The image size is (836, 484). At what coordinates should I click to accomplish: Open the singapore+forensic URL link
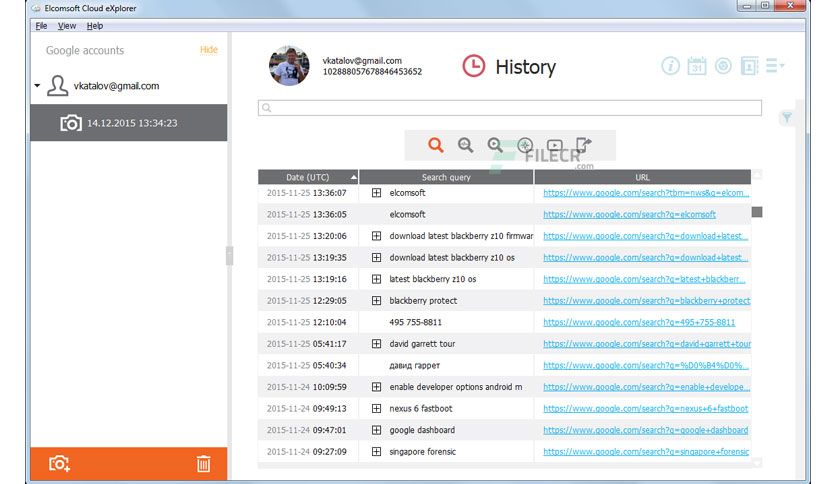tap(646, 451)
